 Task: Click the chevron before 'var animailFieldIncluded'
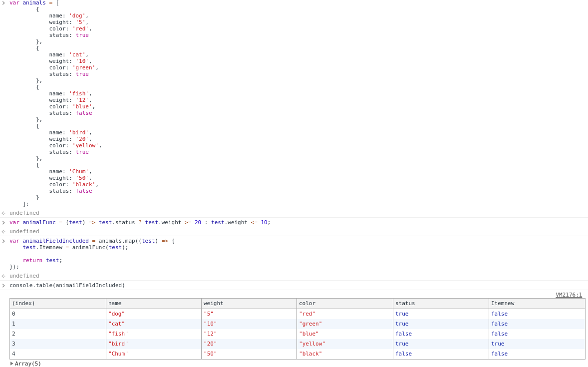tap(3, 241)
